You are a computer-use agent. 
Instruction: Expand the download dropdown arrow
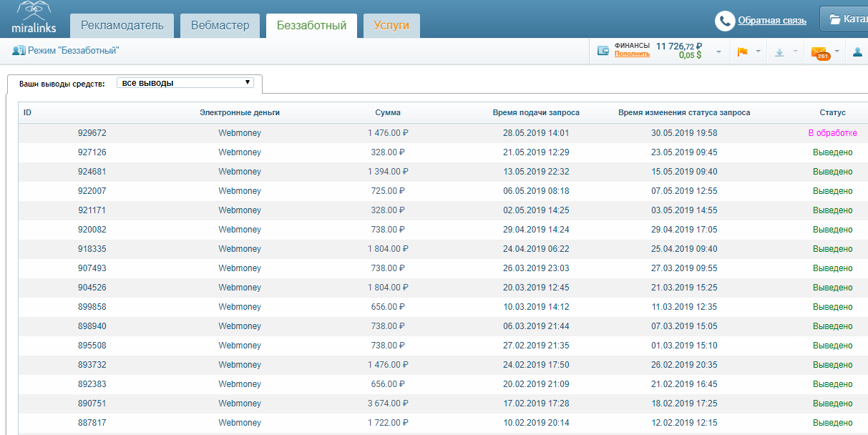(x=796, y=52)
